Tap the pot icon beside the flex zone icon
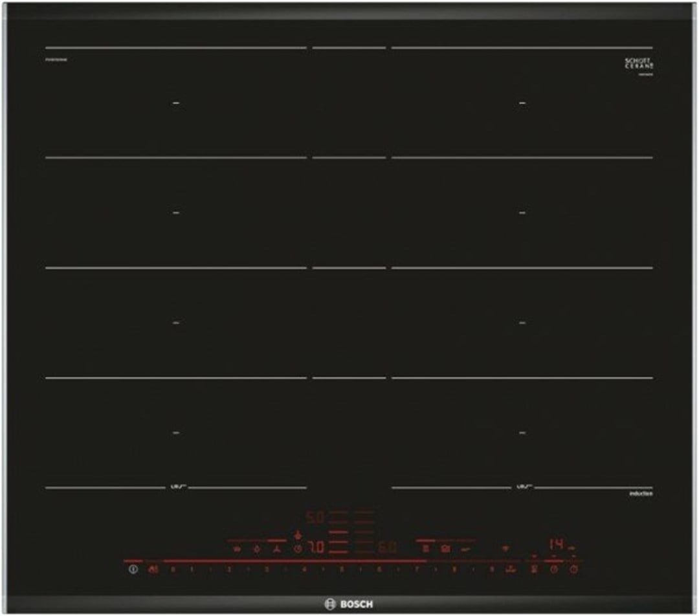Viewport: 699px width, 616px height. [445, 549]
